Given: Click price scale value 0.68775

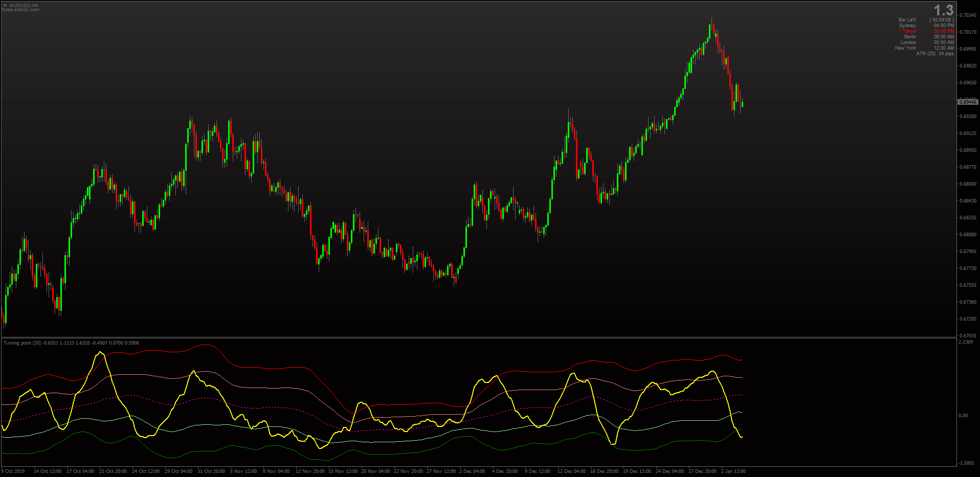Looking at the screenshot, I should click(968, 167).
